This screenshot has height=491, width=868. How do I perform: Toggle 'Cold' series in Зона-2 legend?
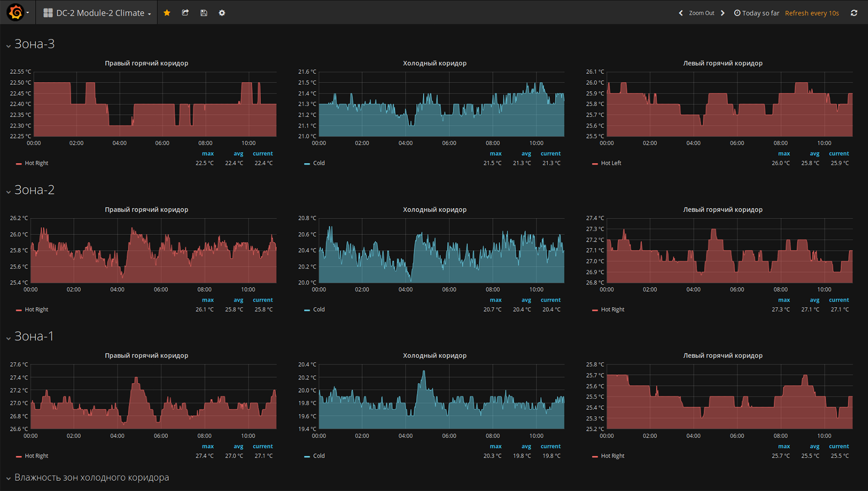pyautogui.click(x=319, y=310)
